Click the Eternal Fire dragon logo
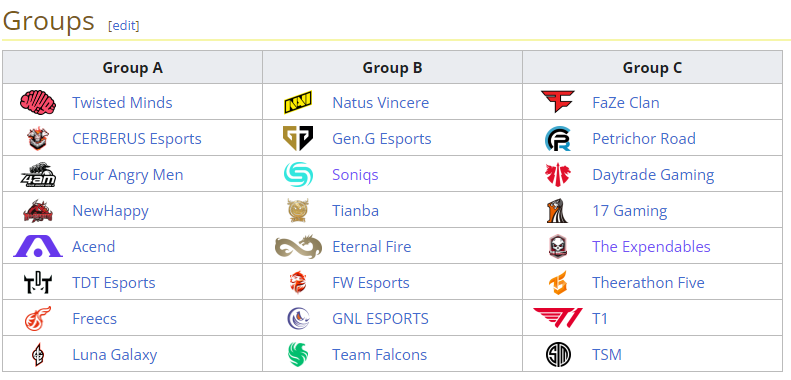 (298, 246)
